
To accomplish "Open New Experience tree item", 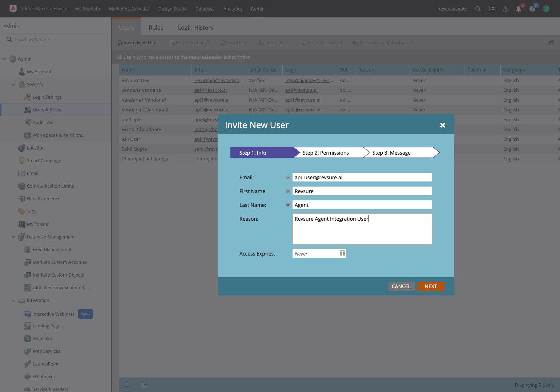I will click(x=43, y=199).
